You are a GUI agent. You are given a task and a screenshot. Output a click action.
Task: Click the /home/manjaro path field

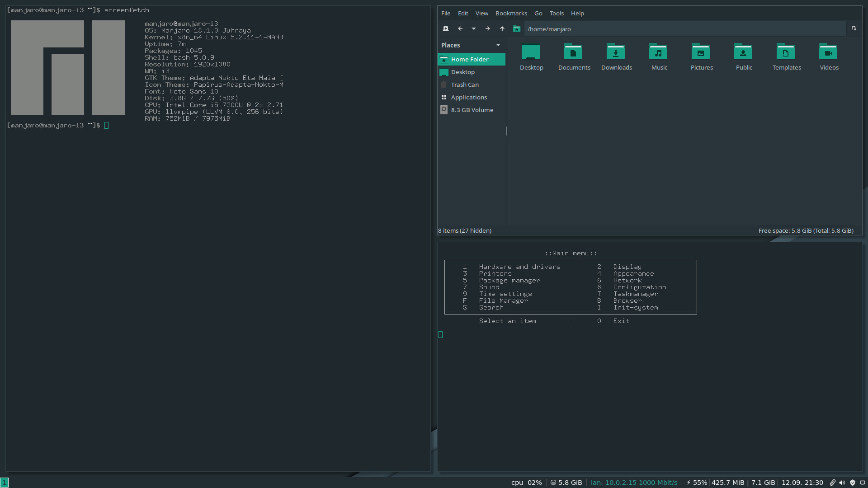coord(685,28)
